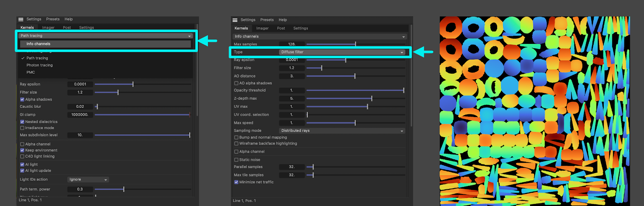
Task: Uncheck Minimize net traffic
Action: tap(236, 182)
